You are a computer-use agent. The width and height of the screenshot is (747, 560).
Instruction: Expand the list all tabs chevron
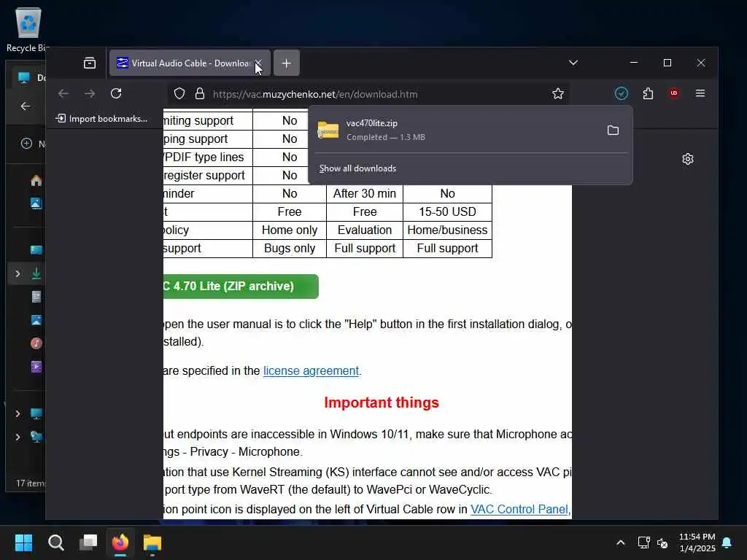coord(573,63)
